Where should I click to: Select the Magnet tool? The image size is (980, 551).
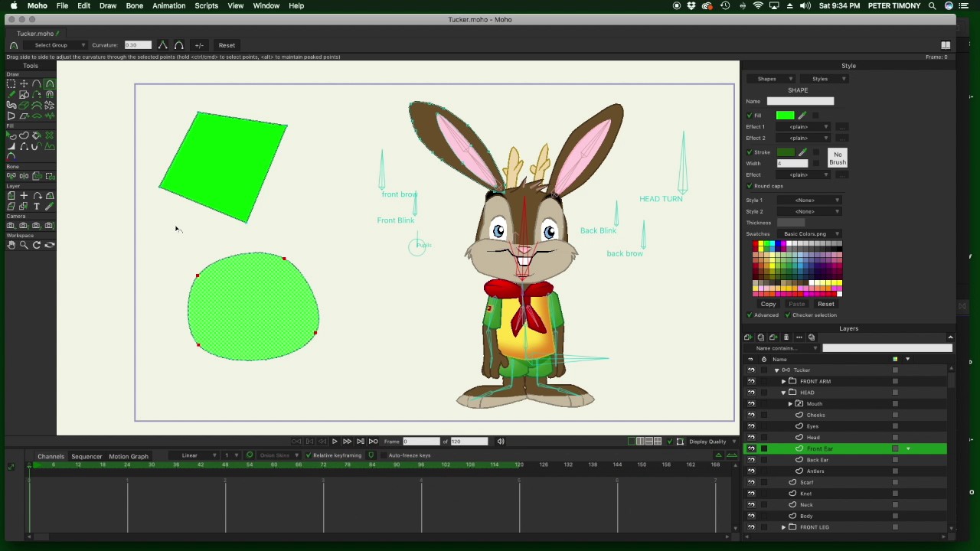(x=50, y=94)
